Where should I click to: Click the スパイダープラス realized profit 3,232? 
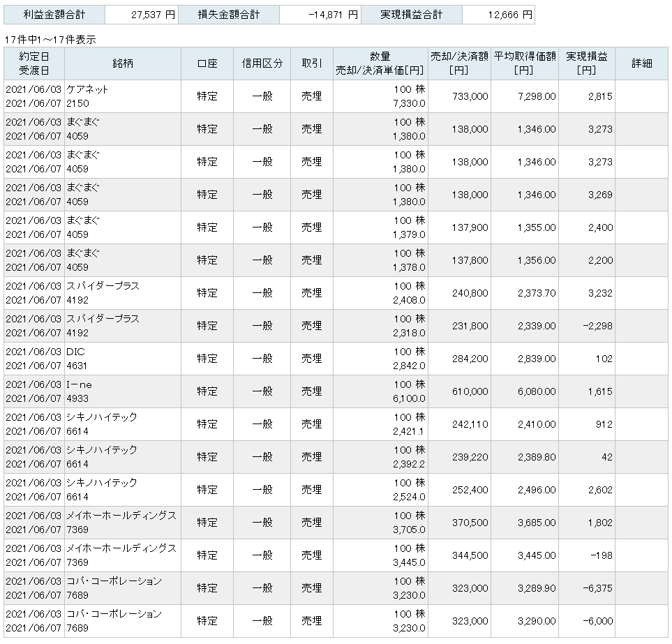tap(600, 293)
